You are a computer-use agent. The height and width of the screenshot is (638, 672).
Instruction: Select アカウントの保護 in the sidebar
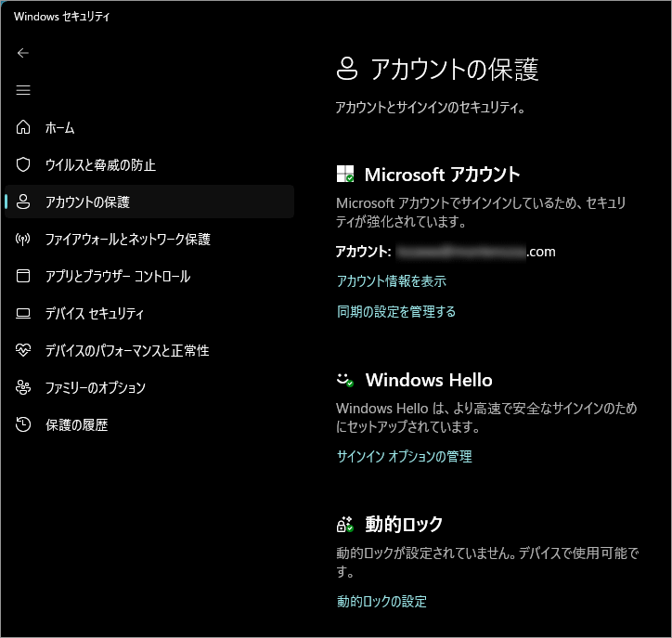87,202
